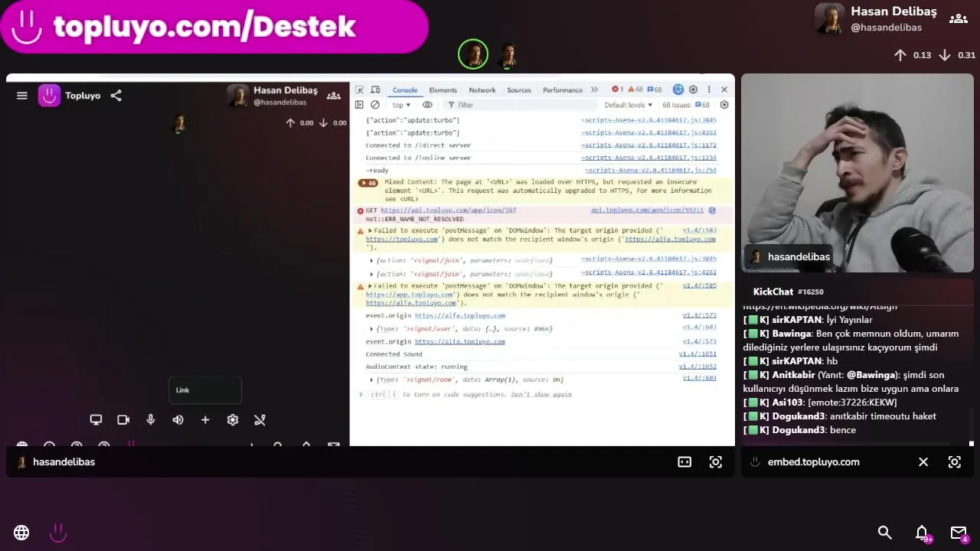Open call settings gear in control bar
Viewport: 980px width, 551px height.
(x=233, y=419)
